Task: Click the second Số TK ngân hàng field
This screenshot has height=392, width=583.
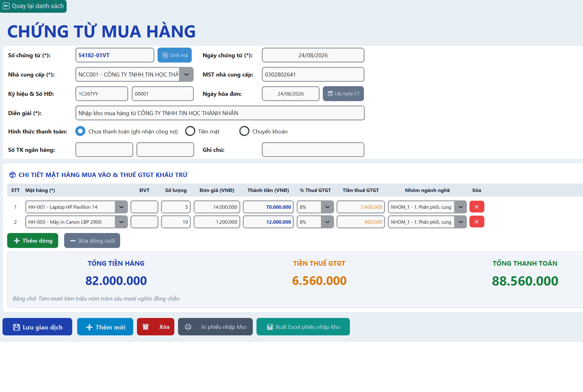Action: coord(165,150)
